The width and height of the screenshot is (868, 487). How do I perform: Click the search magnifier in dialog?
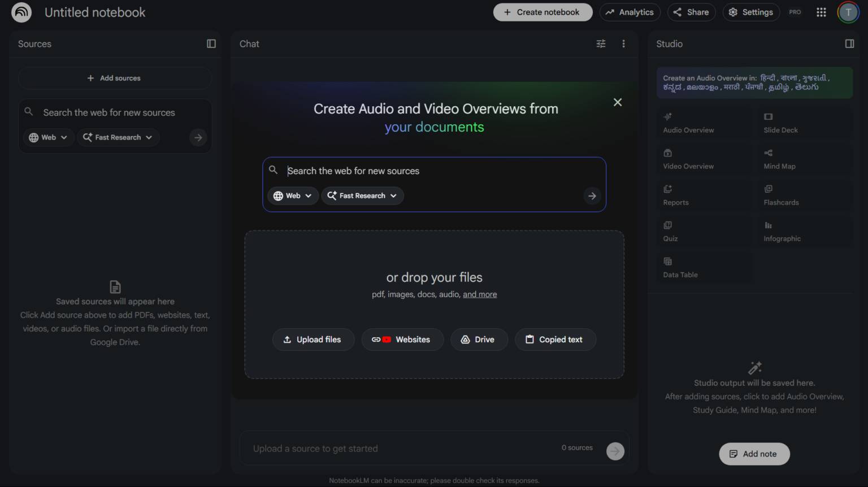(273, 170)
